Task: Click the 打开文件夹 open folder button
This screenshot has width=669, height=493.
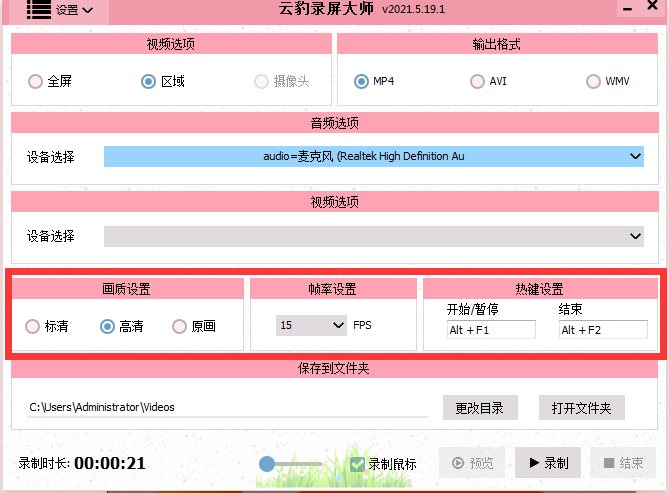Action: pyautogui.click(x=582, y=408)
